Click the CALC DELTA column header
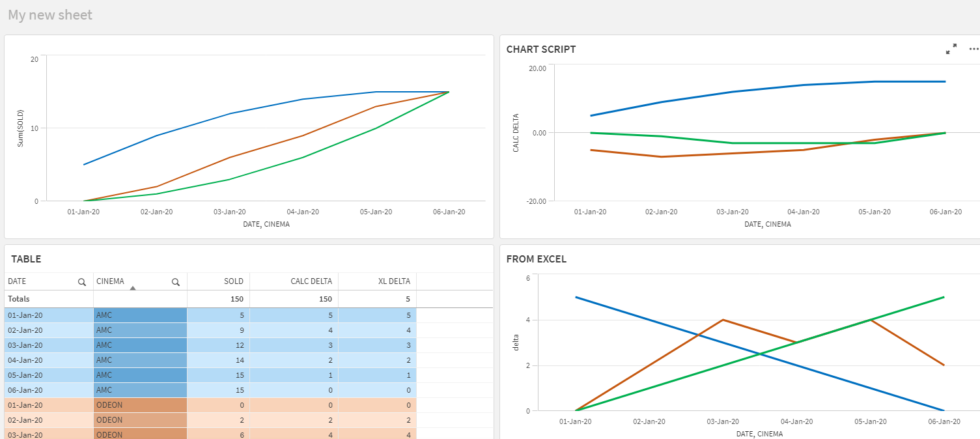The image size is (980, 439). point(311,281)
